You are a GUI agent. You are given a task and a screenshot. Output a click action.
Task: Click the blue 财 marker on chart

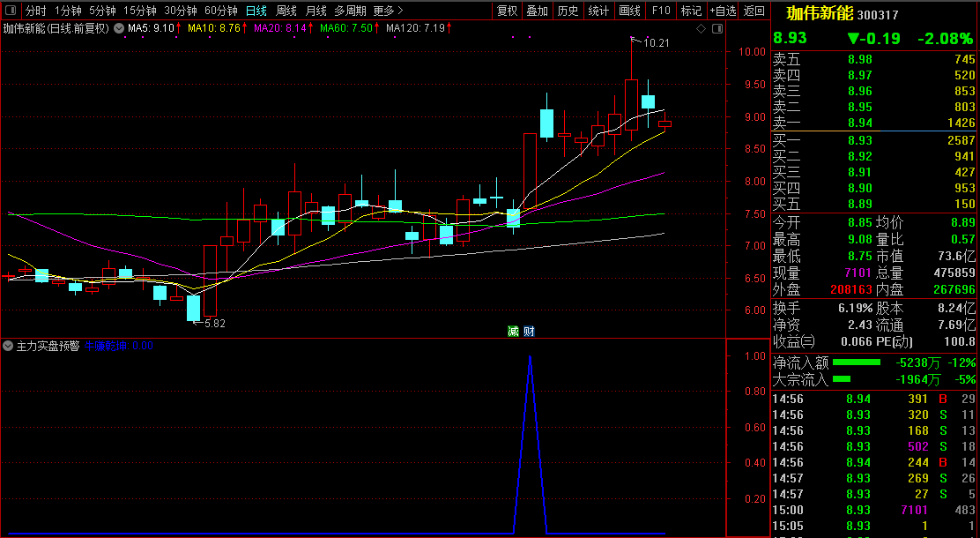pos(528,332)
